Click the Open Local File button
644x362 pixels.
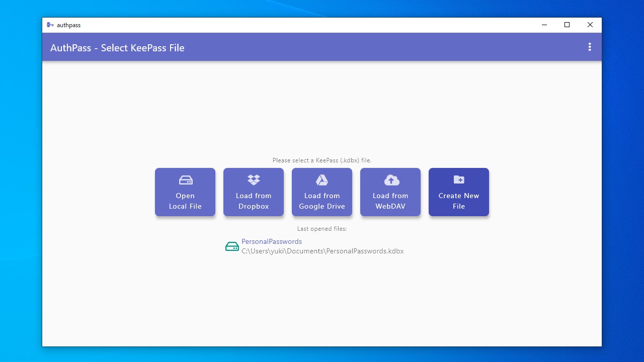[185, 192]
